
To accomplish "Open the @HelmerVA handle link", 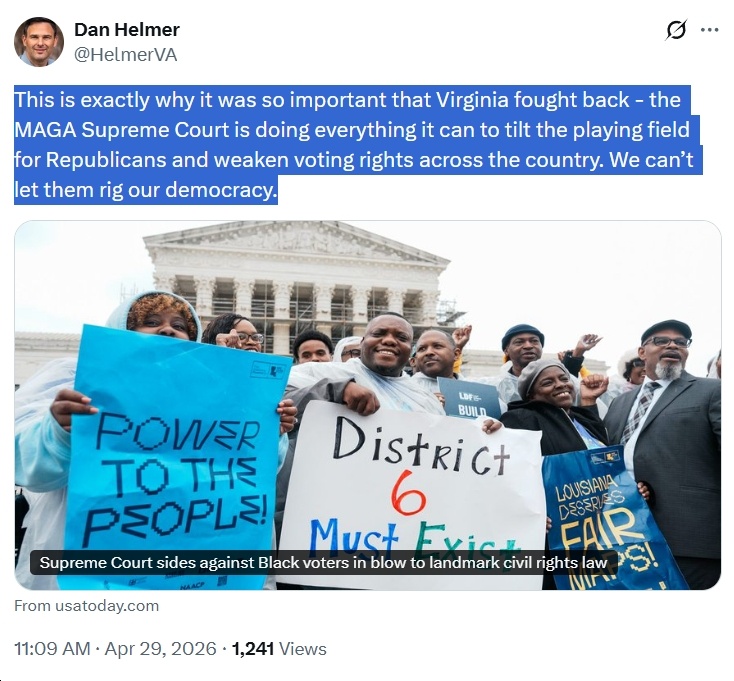I will click(x=125, y=55).
